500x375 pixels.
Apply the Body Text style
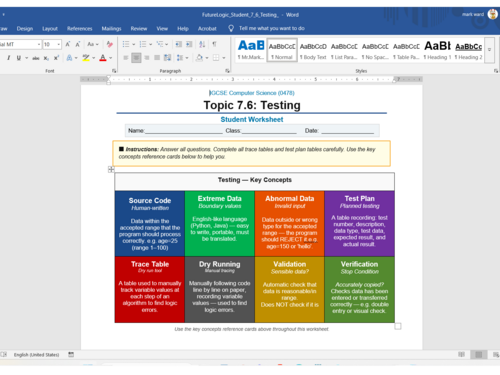(313, 50)
